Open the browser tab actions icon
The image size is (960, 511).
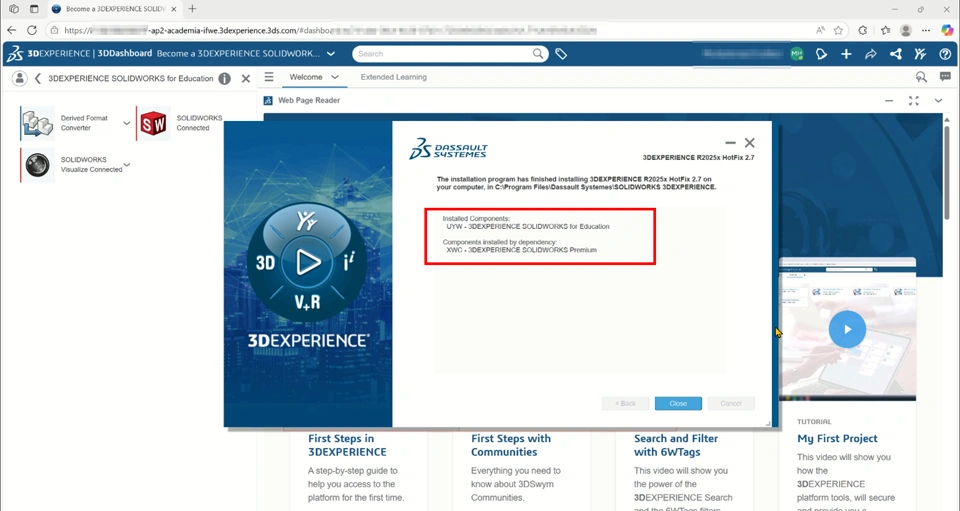(34, 9)
